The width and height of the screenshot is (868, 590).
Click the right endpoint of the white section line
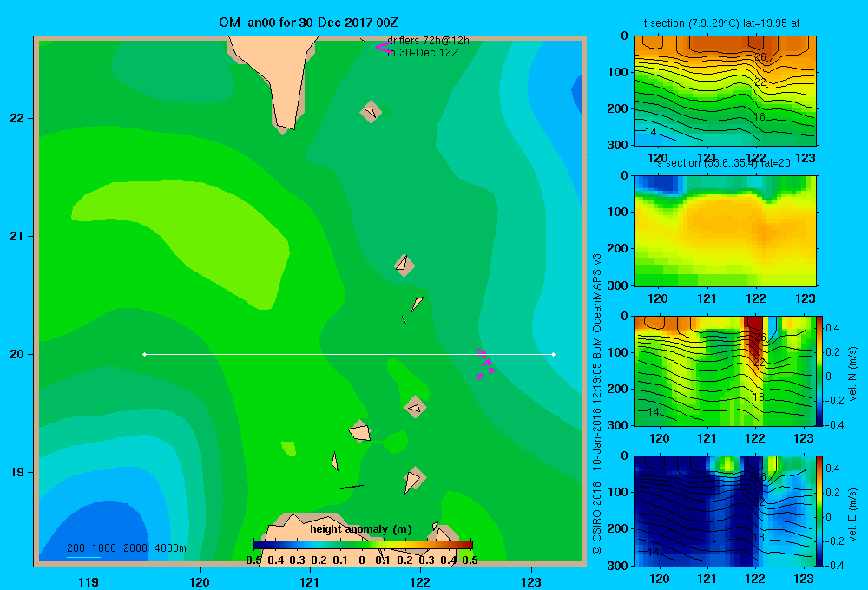[x=554, y=354]
